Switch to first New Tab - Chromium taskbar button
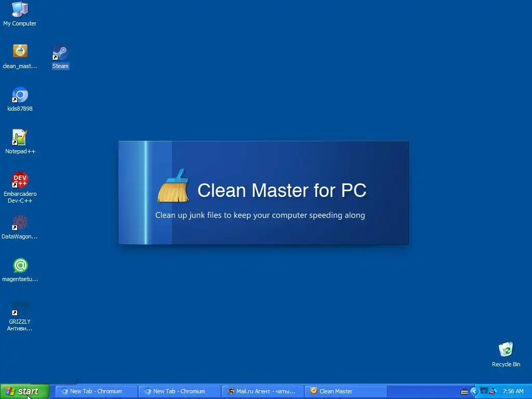 [x=96, y=391]
